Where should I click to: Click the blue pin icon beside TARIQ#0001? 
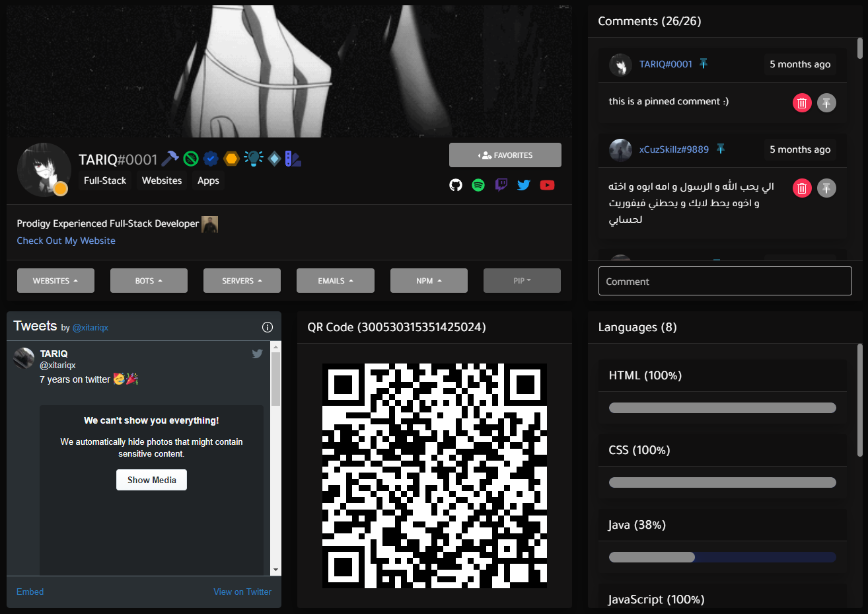point(704,63)
